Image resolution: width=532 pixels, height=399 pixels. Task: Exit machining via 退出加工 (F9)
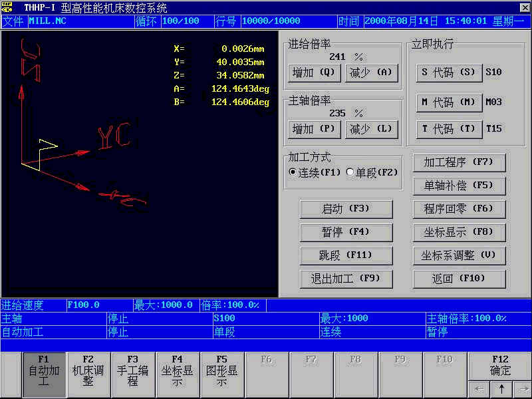(346, 279)
